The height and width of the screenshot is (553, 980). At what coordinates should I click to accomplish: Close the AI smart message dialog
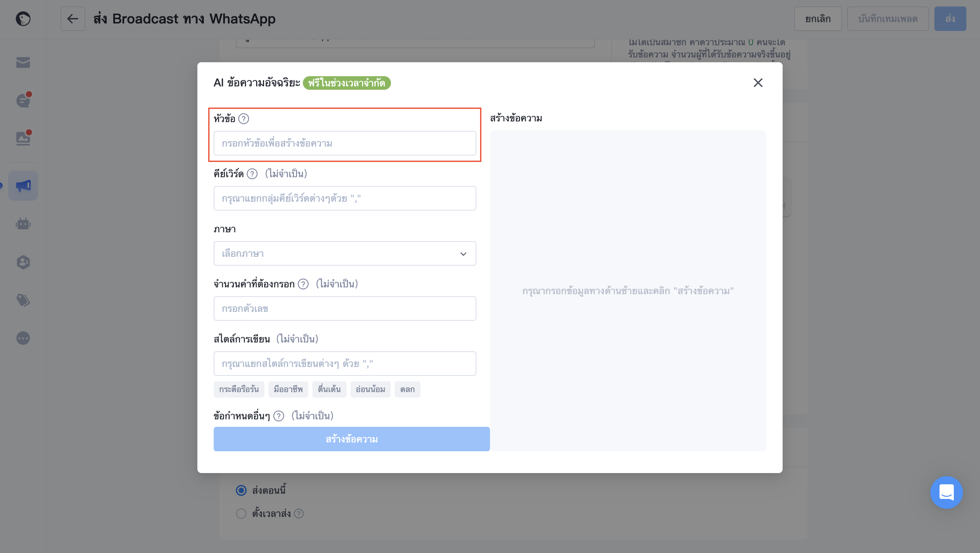tap(758, 83)
